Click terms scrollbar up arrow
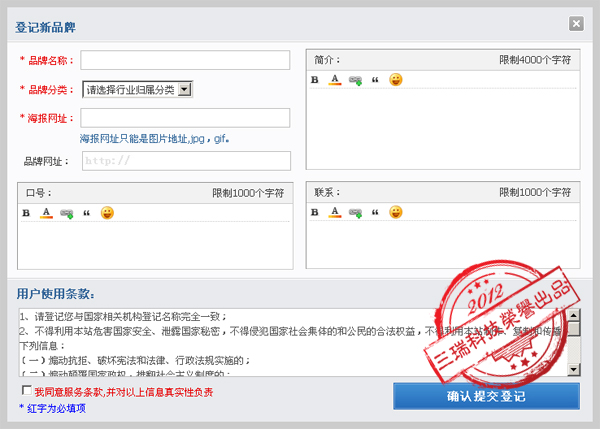Screen dimensions: 600x429 pos(573,315)
